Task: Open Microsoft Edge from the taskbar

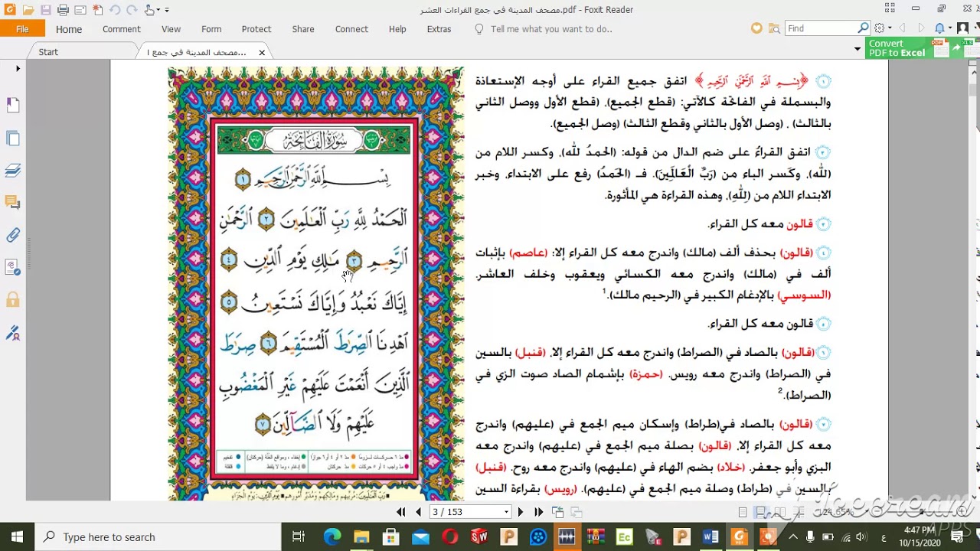Action: (x=332, y=537)
